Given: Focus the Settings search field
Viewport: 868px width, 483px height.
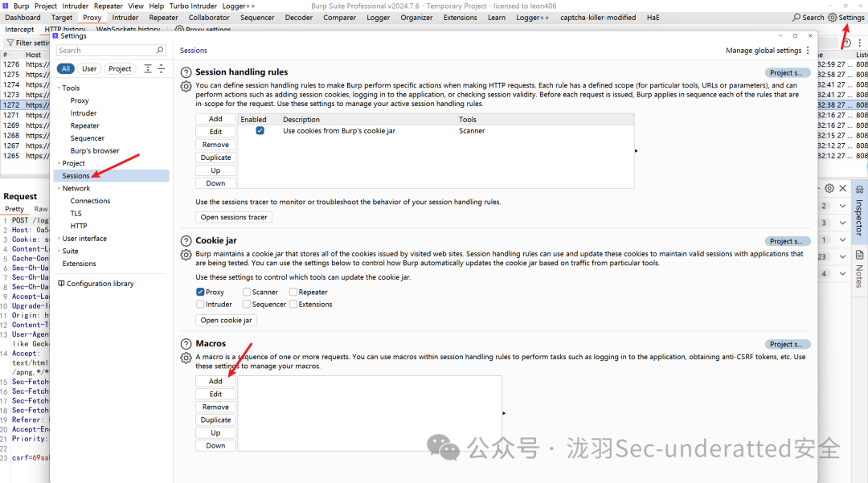Looking at the screenshot, I should (x=111, y=51).
